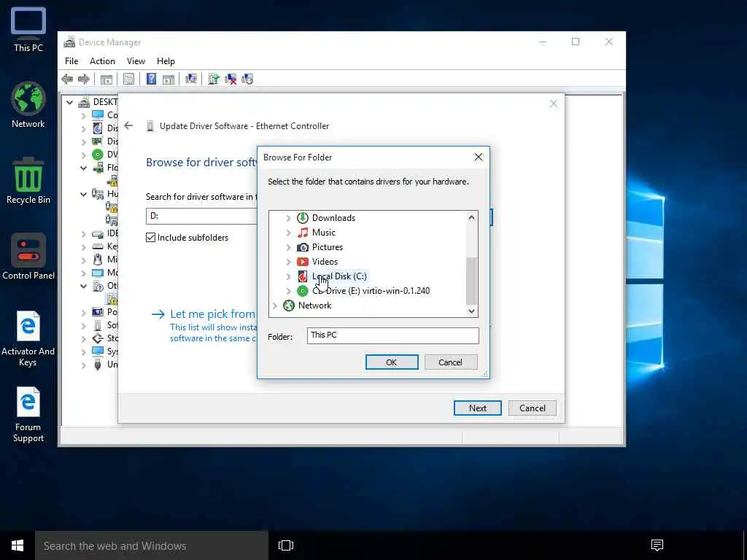Open the File menu

tap(71, 61)
